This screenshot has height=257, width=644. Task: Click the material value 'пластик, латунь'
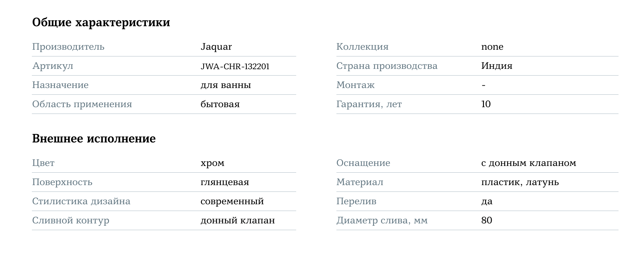(520, 182)
